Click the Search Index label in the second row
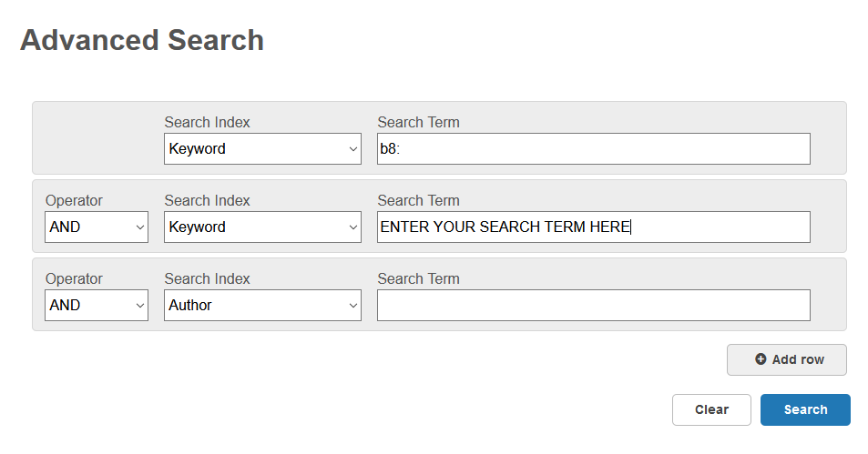Viewport: 868px width, 454px height. (207, 200)
